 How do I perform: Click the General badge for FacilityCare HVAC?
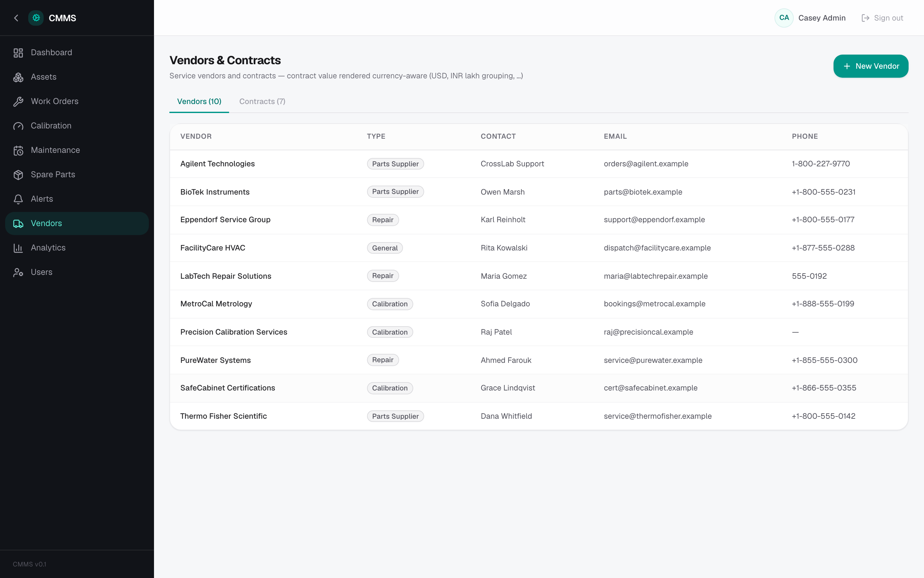coord(384,248)
